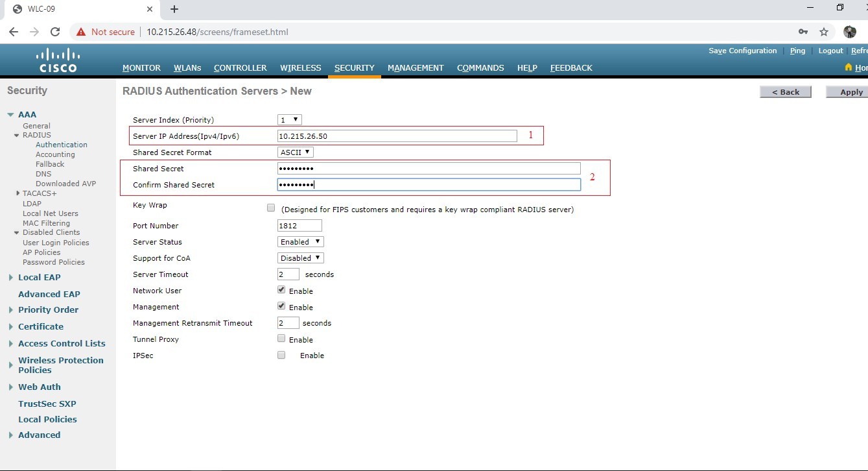Click the Confirm Shared Secret field
The width and height of the screenshot is (868, 471).
[x=429, y=184]
